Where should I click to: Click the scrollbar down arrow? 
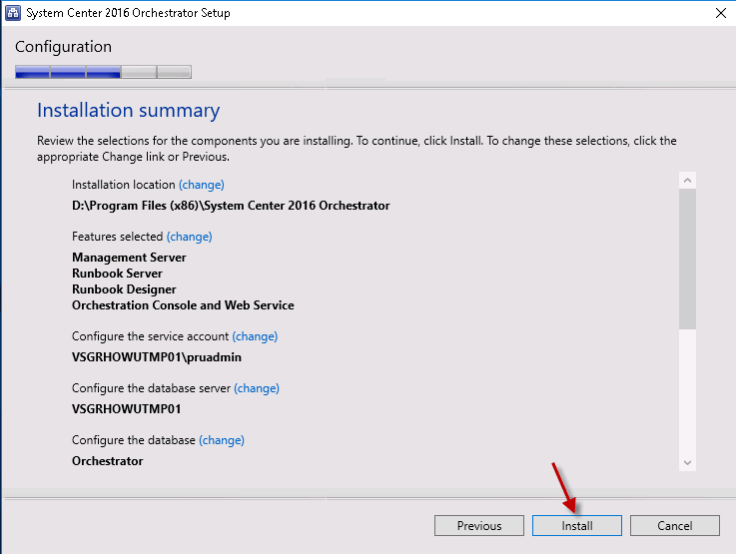[x=687, y=462]
